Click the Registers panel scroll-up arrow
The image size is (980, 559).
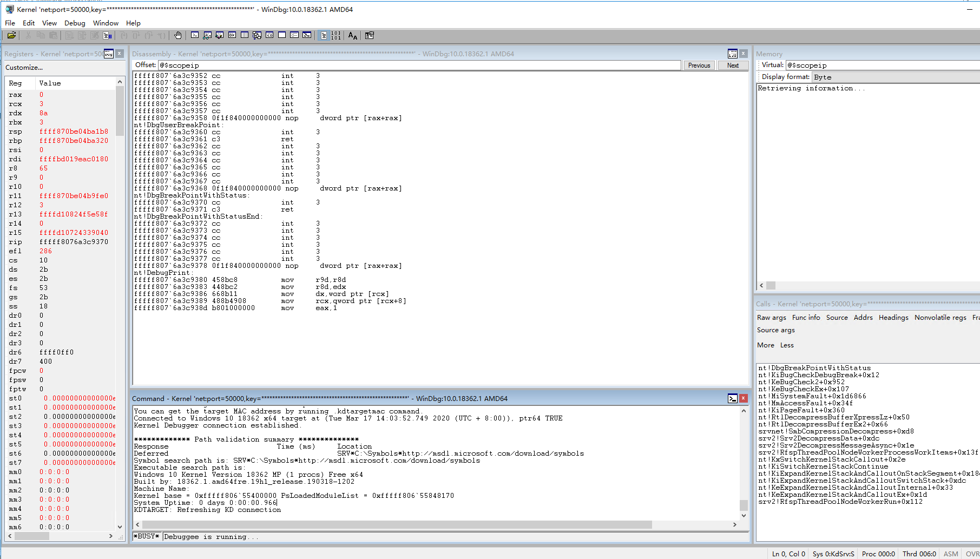coord(120,82)
